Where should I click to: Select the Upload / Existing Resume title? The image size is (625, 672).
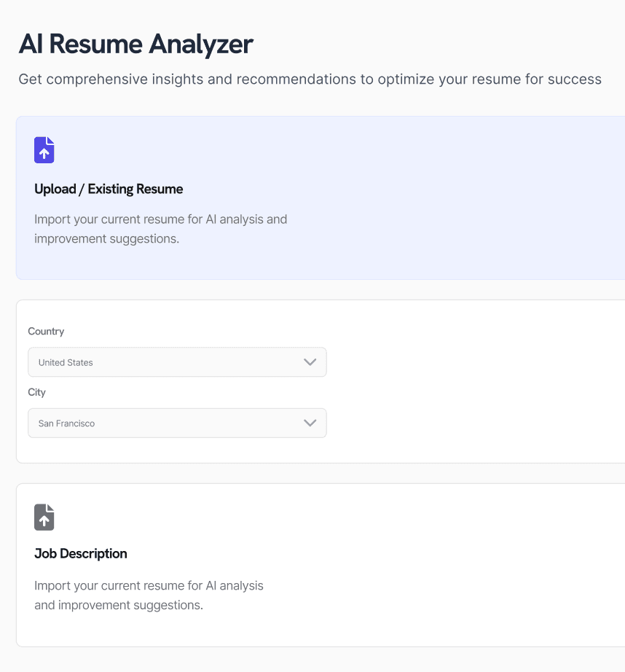109,189
